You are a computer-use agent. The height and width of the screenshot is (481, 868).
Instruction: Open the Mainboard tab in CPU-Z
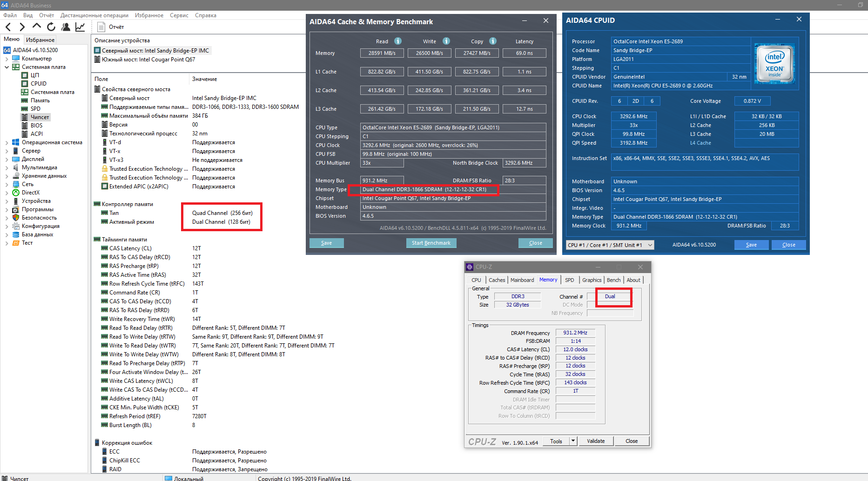tap(522, 280)
